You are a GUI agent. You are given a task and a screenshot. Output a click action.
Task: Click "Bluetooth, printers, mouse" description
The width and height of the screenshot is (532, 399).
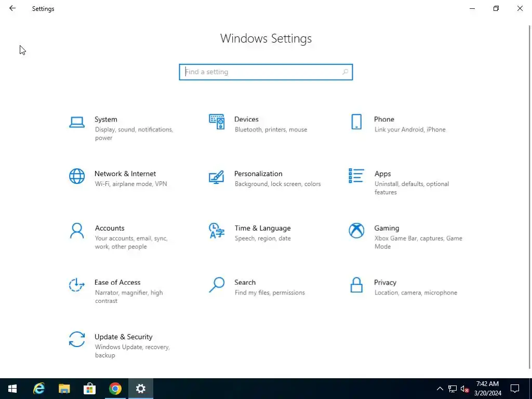pyautogui.click(x=271, y=129)
